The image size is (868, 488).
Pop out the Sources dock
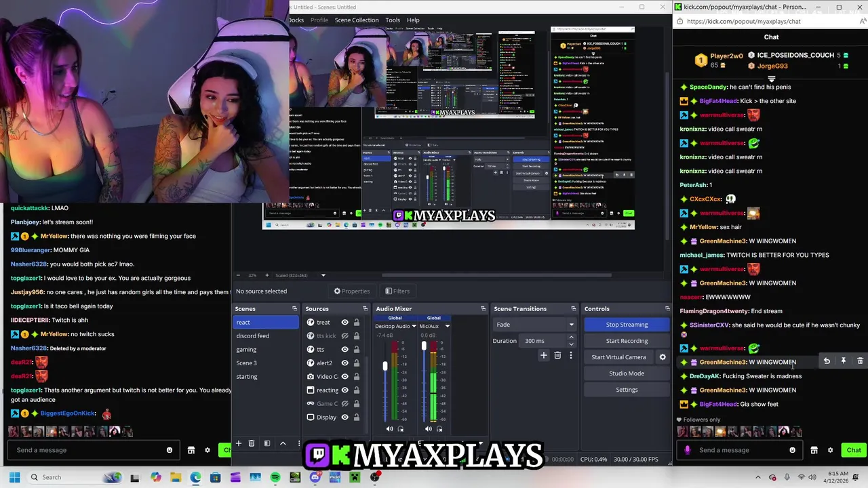pyautogui.click(x=365, y=309)
